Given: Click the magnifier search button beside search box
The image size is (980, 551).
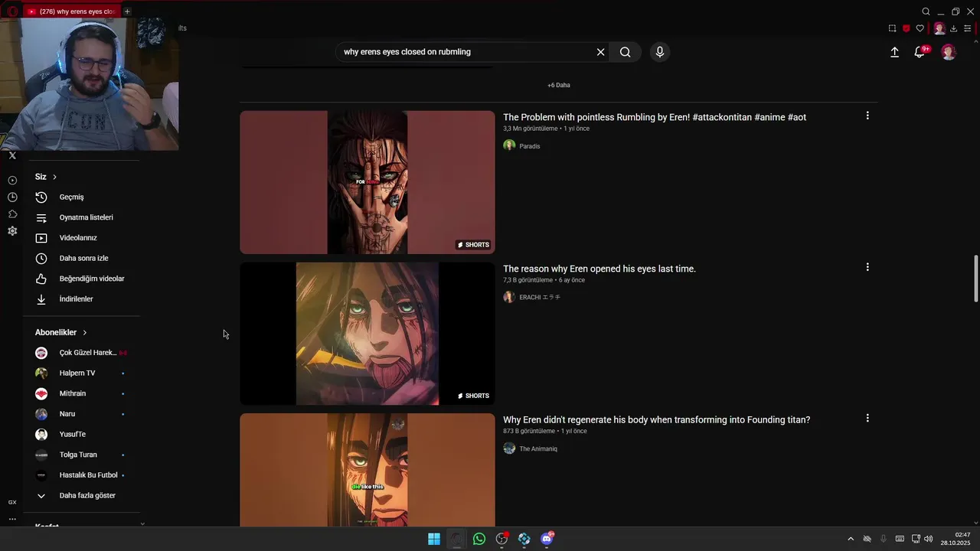Looking at the screenshot, I should tap(626, 52).
